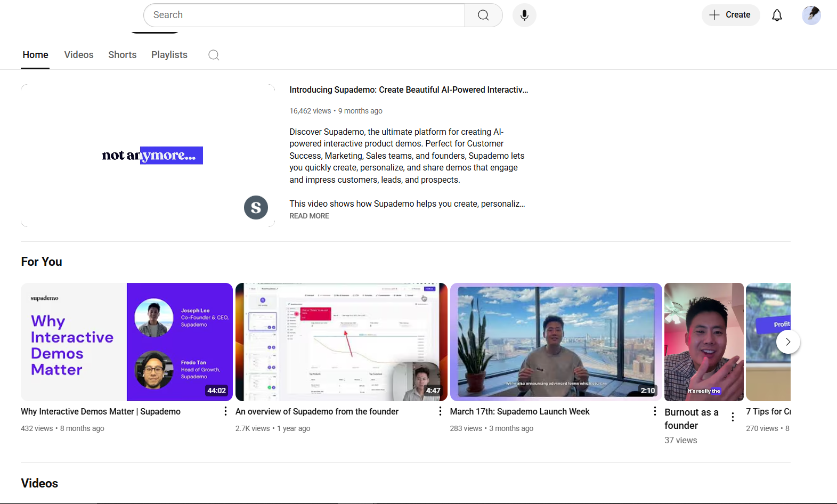
Task: Switch to the Videos tab
Action: coord(79,55)
